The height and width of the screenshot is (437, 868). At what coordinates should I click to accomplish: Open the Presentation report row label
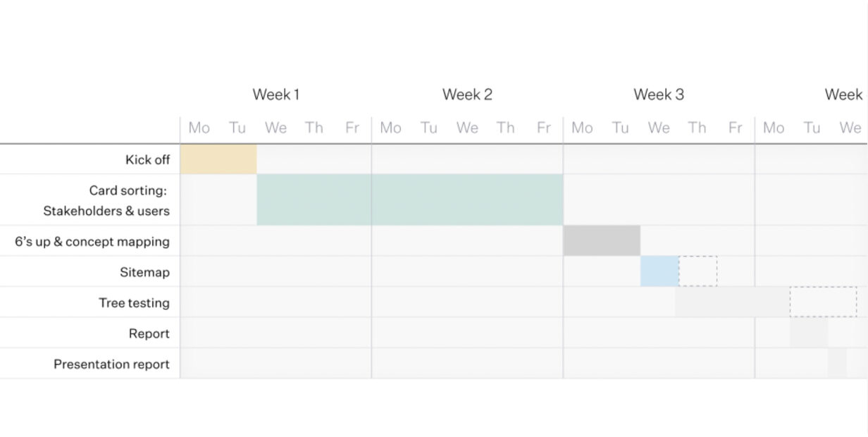pyautogui.click(x=111, y=364)
